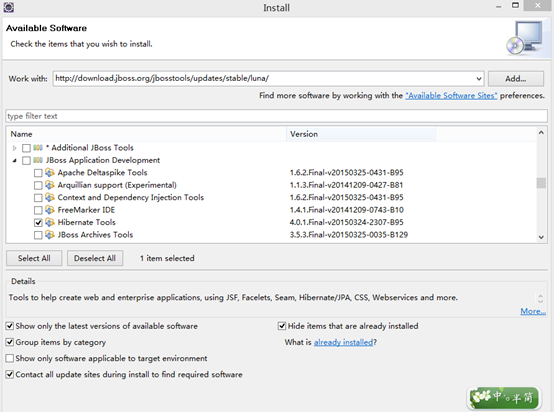Uncheck Hibernate Tools checkbox
554x412 pixels.
pos(38,223)
